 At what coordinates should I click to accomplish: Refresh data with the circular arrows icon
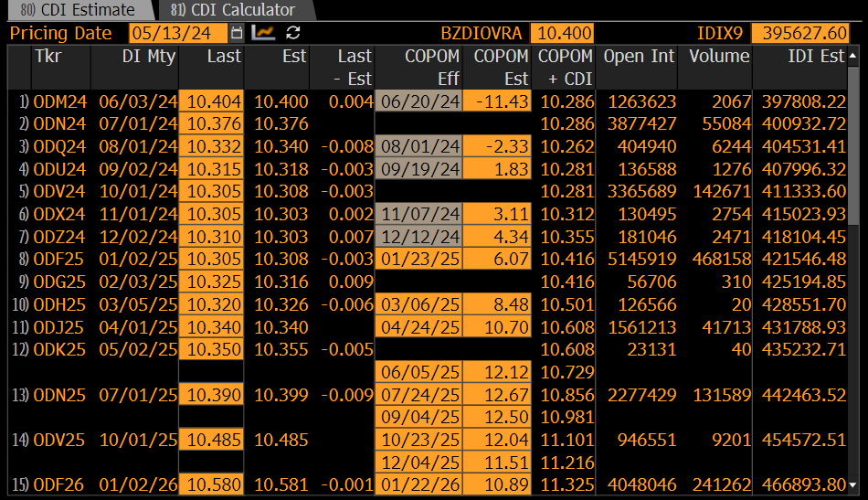293,33
